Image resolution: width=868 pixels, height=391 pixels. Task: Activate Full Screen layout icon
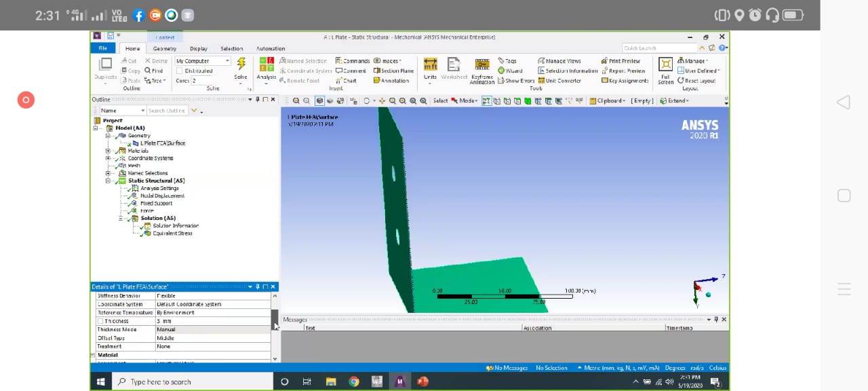(665, 70)
